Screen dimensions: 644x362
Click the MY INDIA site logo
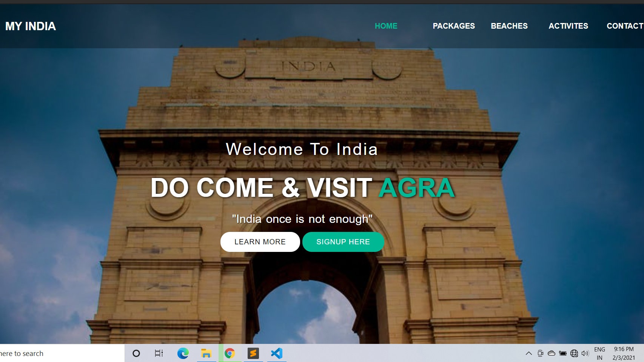click(31, 26)
